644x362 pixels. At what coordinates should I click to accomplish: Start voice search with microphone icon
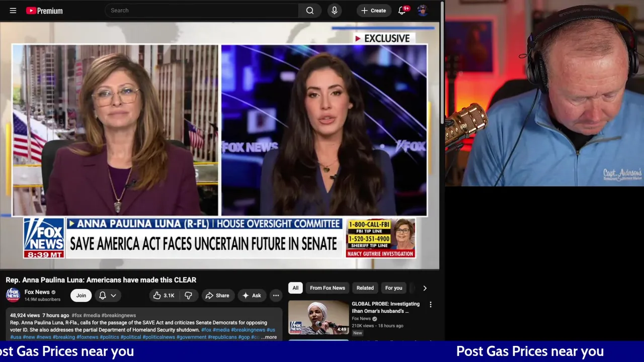[335, 11]
